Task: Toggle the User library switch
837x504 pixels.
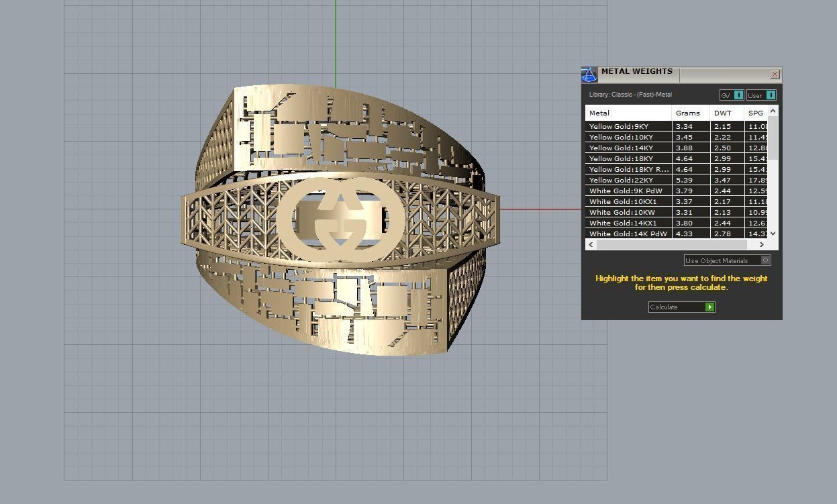Action: (761, 95)
